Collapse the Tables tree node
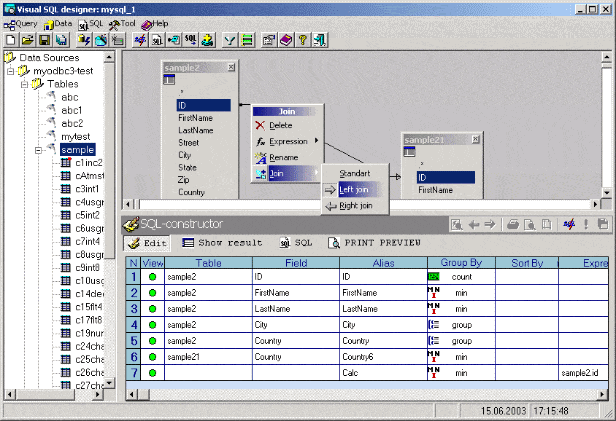 pyautogui.click(x=25, y=84)
